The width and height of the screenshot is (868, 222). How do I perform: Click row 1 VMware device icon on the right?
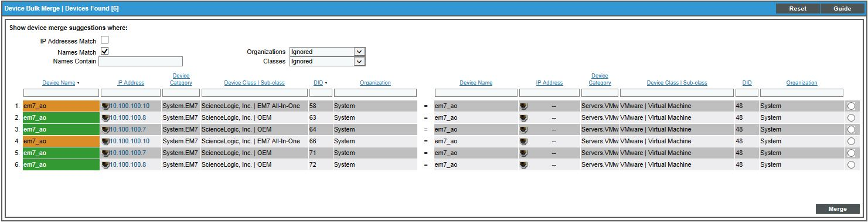point(523,106)
